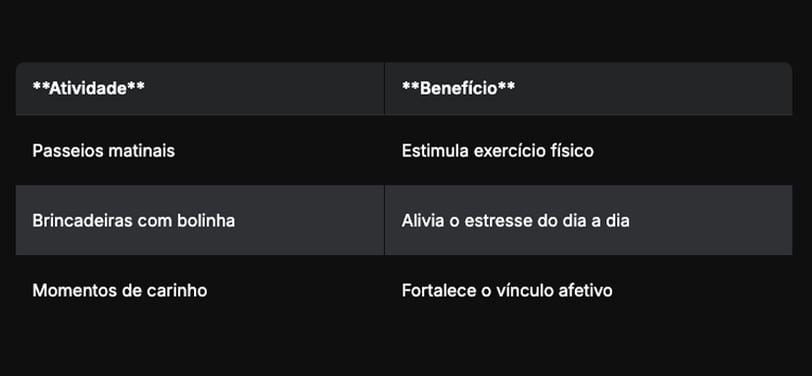Select the Momentos de carinho cell
Image resolution: width=812 pixels, height=376 pixels.
(200, 290)
